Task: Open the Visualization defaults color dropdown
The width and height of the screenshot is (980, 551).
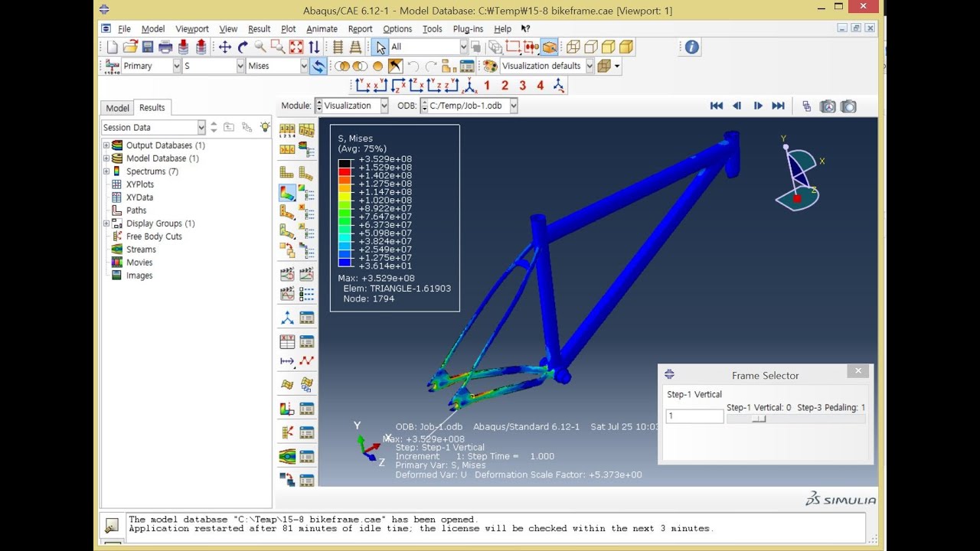Action: 590,66
